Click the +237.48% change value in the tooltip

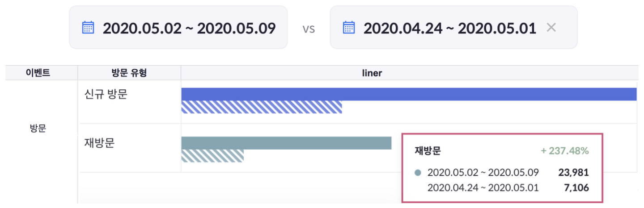tap(564, 151)
